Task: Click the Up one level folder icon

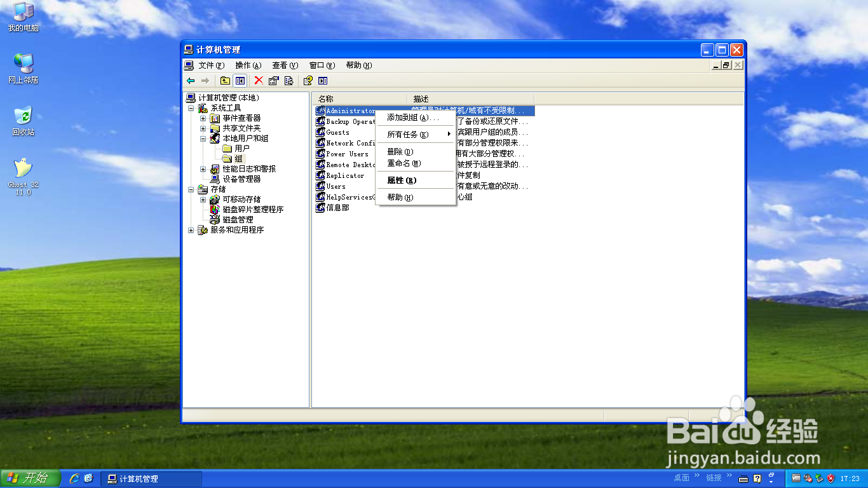Action: (225, 81)
